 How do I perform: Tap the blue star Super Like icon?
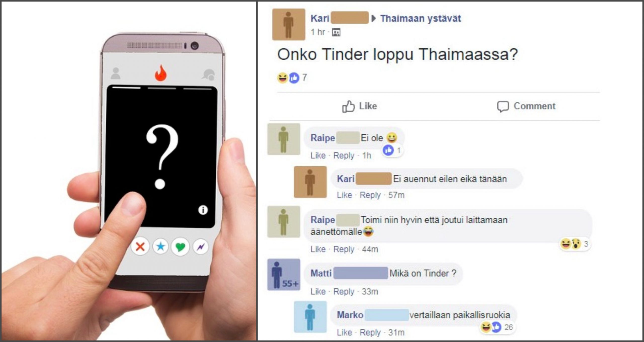click(x=160, y=246)
